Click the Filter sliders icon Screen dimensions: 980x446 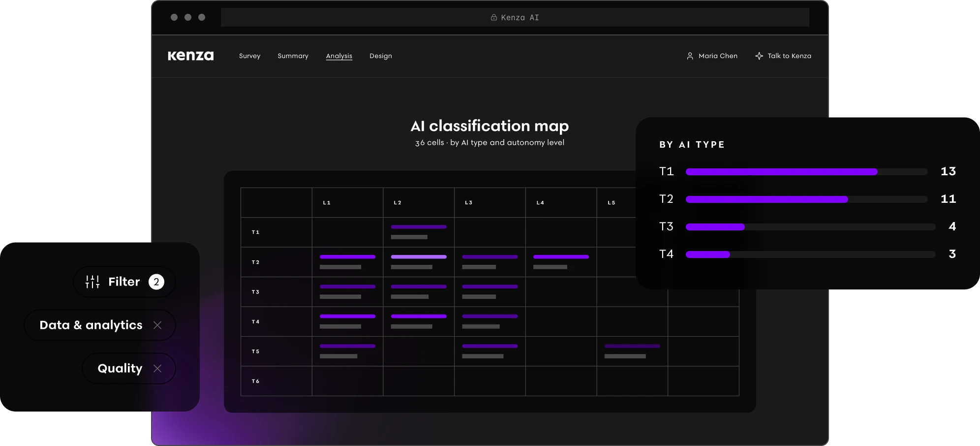[x=92, y=282]
